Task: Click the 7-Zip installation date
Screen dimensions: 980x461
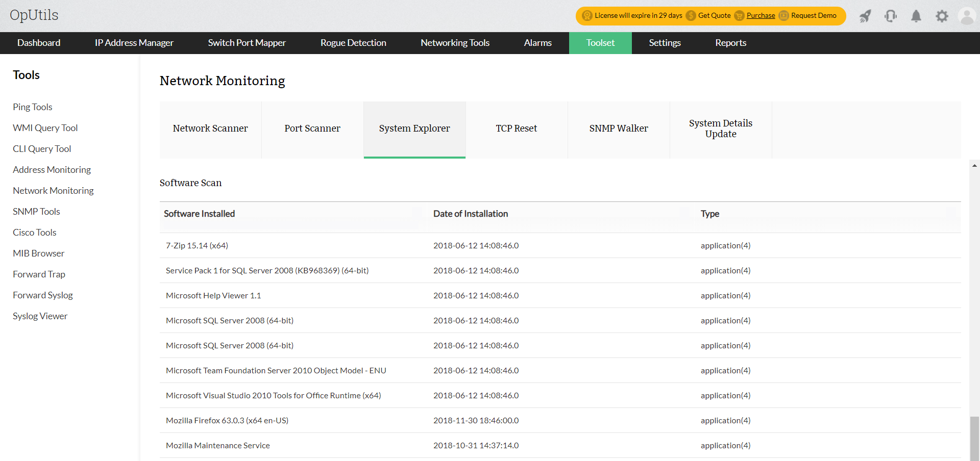Action: tap(476, 246)
